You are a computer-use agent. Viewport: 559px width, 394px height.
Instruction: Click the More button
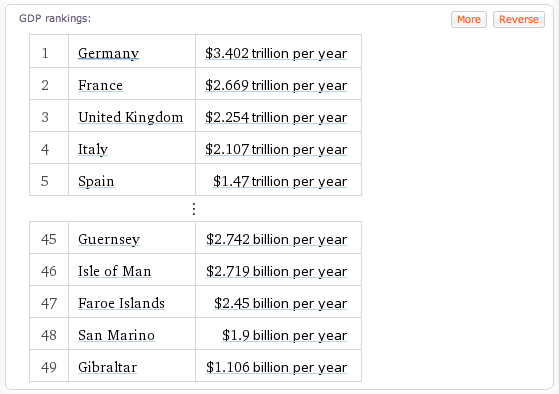pyautogui.click(x=468, y=19)
